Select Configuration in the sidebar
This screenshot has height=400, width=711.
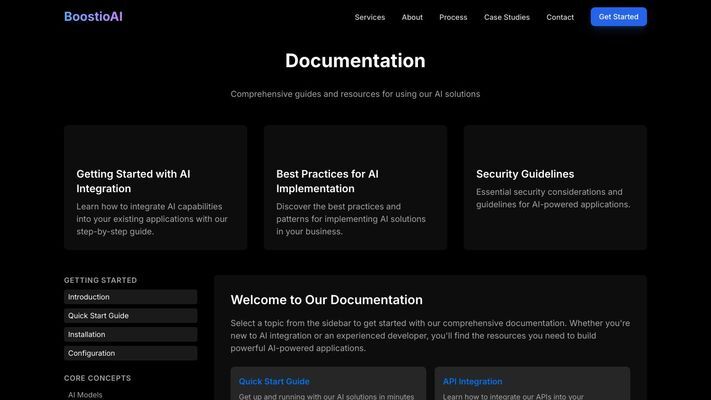[x=131, y=353]
